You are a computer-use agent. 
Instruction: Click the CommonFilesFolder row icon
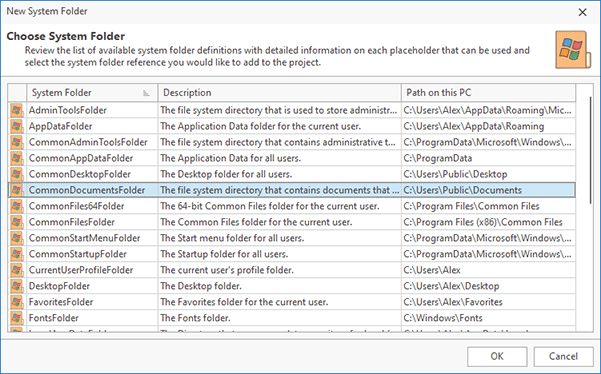tap(17, 222)
